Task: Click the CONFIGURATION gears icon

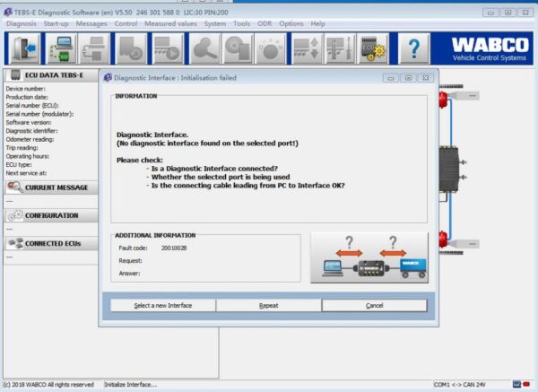Action: coord(15,215)
